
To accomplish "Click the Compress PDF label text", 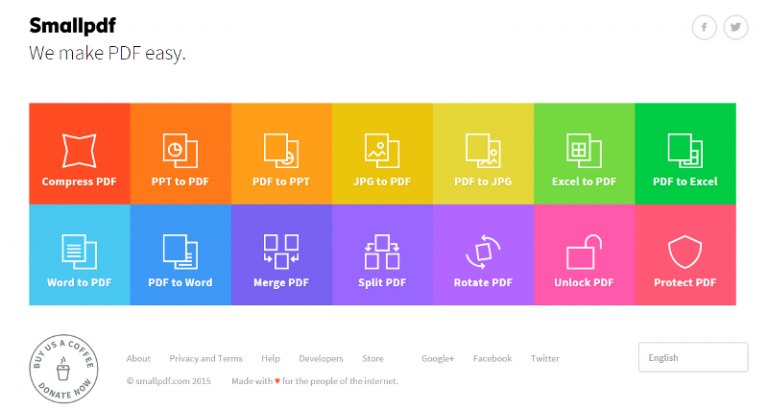I will [x=79, y=182].
